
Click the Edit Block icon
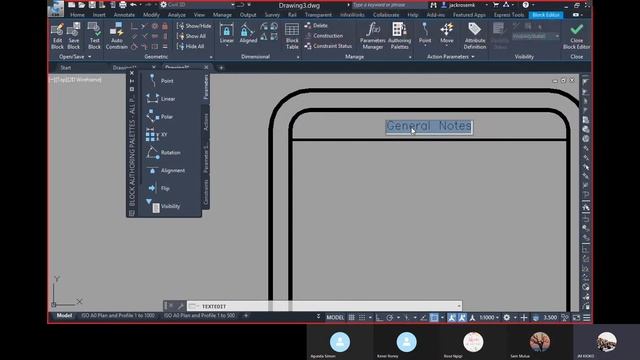57,36
